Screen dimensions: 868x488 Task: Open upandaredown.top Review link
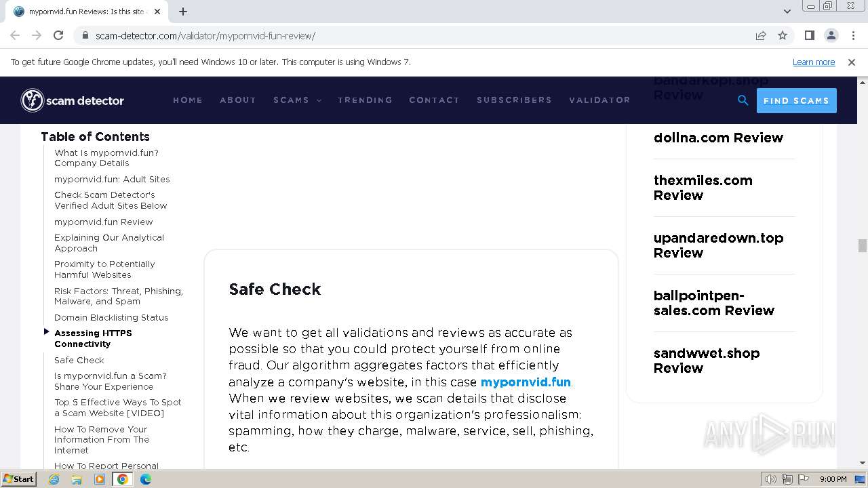click(718, 245)
